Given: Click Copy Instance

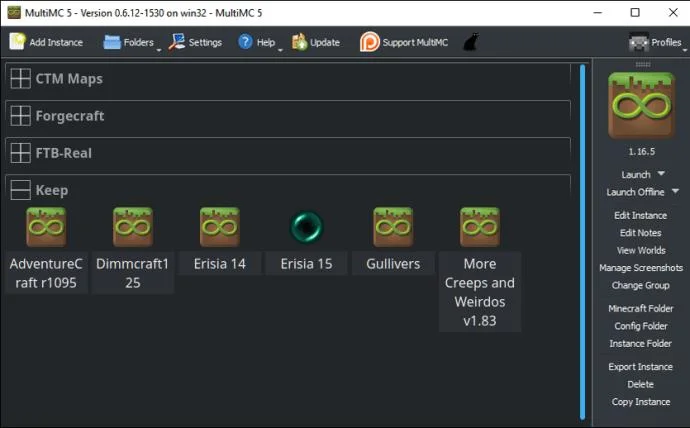Looking at the screenshot, I should coord(641,402).
